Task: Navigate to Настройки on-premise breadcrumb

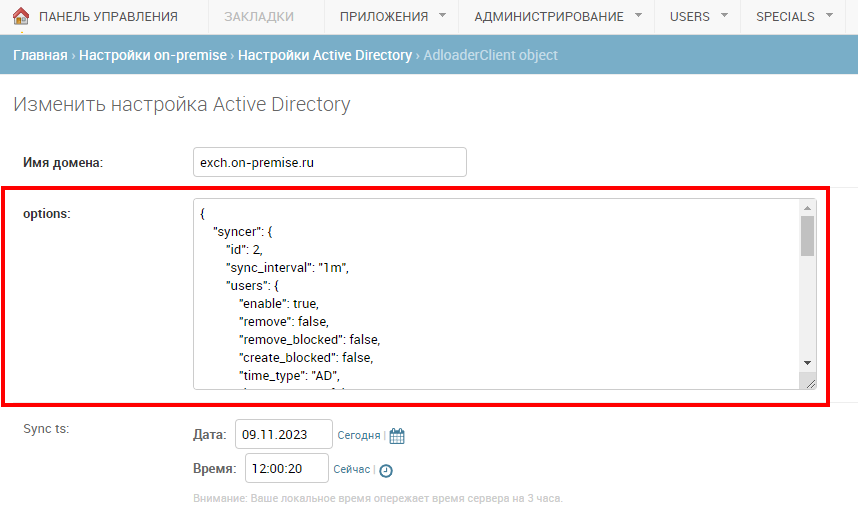Action: 153,55
